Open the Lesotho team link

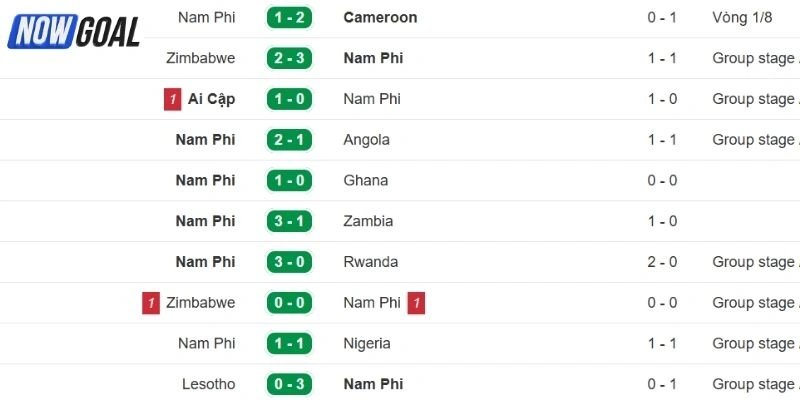pyautogui.click(x=211, y=384)
